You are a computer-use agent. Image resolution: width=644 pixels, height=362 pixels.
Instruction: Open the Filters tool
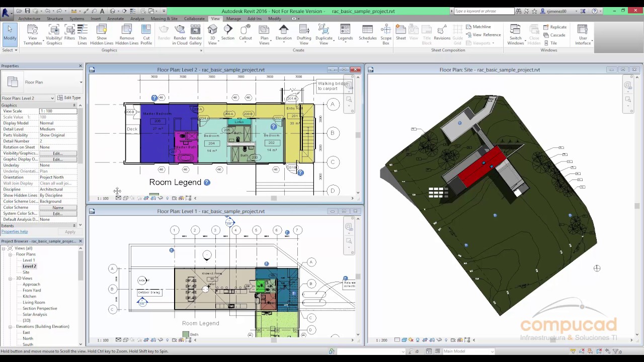tap(69, 33)
